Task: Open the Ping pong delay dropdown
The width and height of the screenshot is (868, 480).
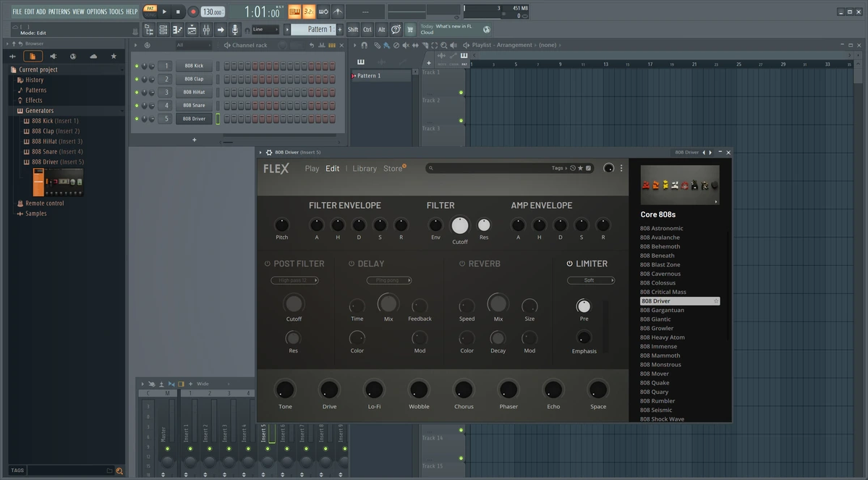Action: [x=388, y=280]
